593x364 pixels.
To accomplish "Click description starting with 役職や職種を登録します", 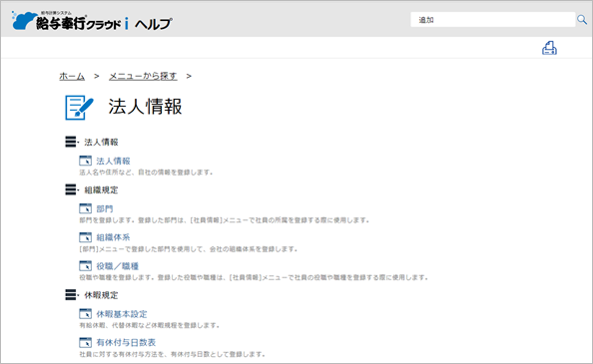I will click(254, 277).
